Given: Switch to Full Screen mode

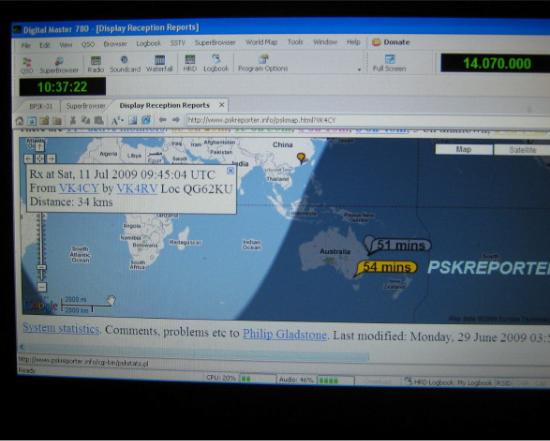Looking at the screenshot, I should (x=389, y=63).
